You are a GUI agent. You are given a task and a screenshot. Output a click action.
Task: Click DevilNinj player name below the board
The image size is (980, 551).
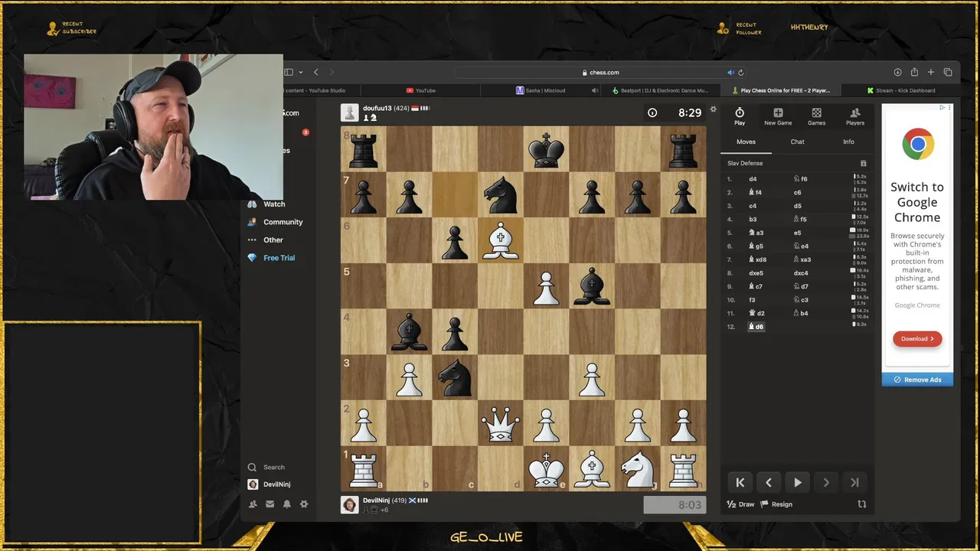(x=376, y=500)
